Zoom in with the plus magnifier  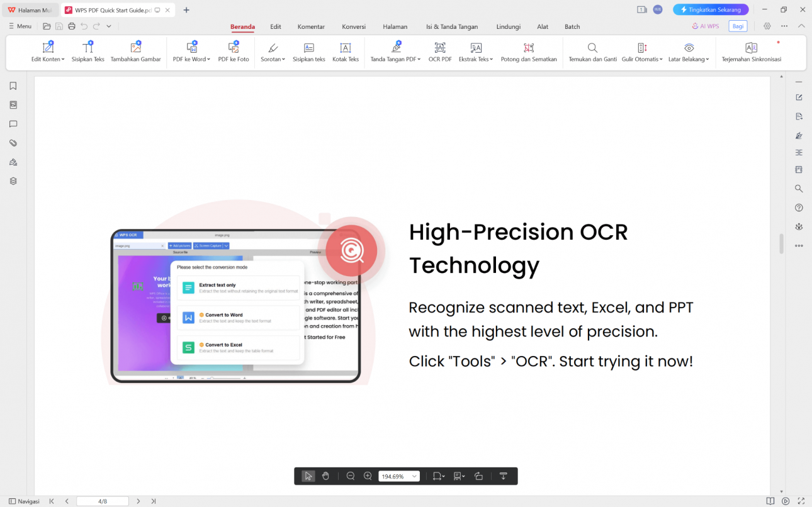pos(368,476)
